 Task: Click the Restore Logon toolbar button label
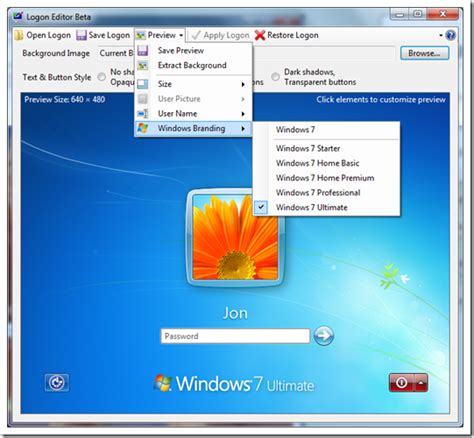pyautogui.click(x=293, y=35)
